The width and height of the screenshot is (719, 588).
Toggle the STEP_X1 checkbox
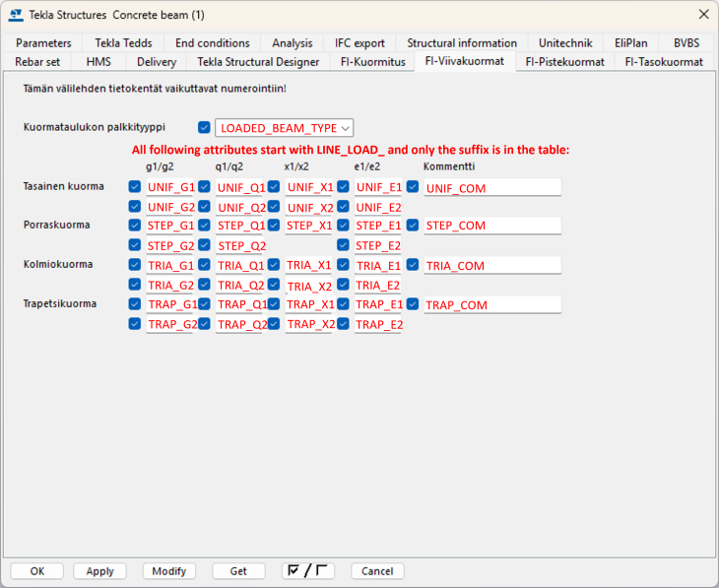[274, 226]
